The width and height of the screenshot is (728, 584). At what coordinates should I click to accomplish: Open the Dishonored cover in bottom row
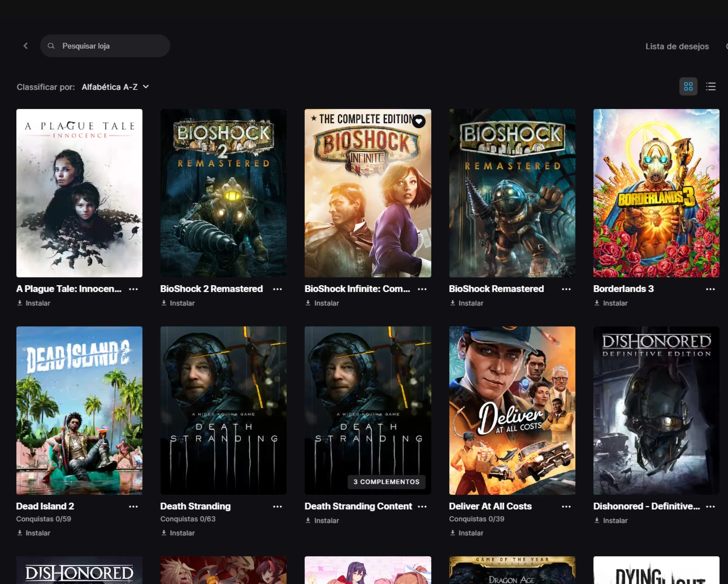[79, 570]
